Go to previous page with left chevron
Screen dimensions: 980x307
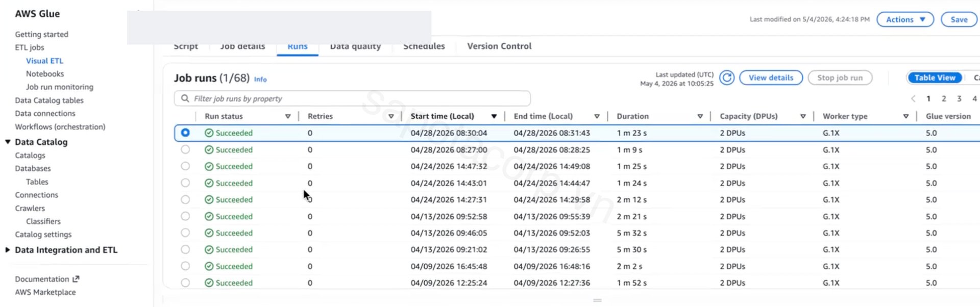913,99
